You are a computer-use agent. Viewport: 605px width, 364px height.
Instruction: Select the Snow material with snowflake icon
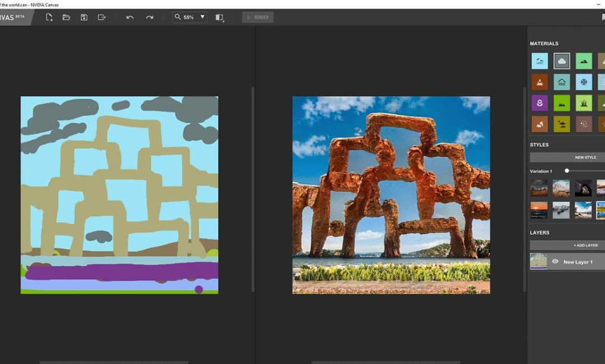[x=584, y=82]
